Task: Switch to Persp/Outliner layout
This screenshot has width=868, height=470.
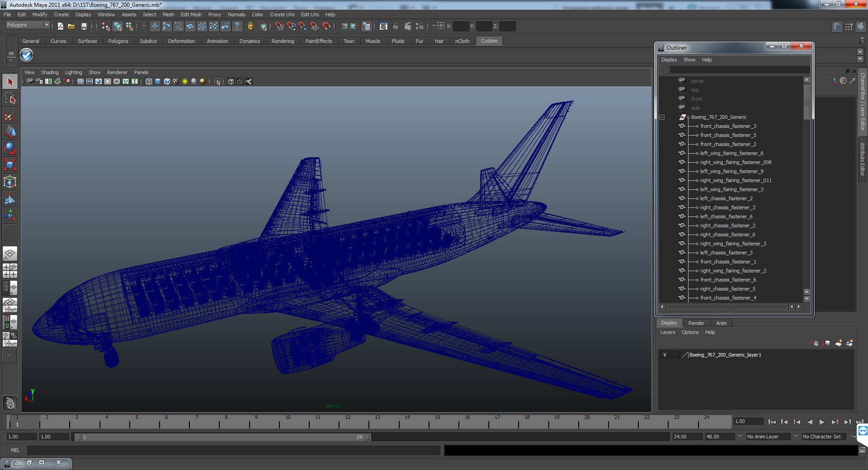Action: coord(10,287)
